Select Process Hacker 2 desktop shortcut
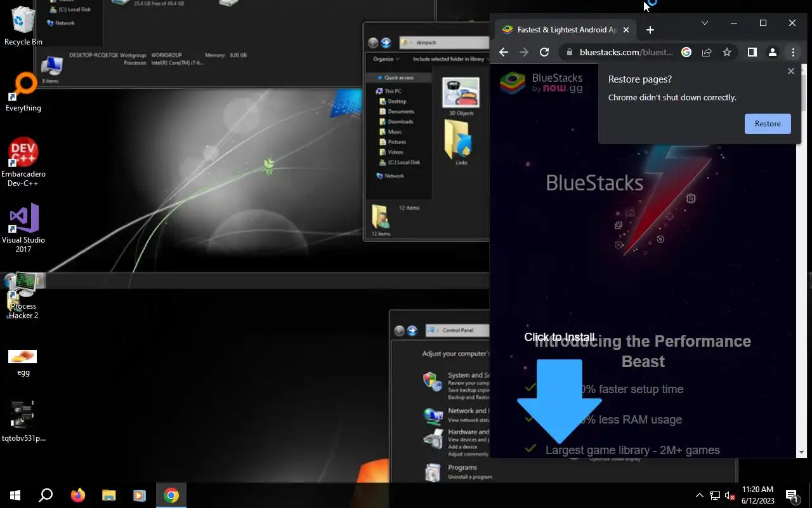The width and height of the screenshot is (812, 508). pos(23,295)
